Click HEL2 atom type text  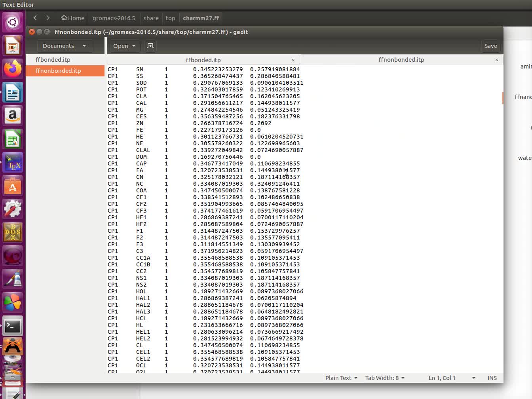(143, 338)
